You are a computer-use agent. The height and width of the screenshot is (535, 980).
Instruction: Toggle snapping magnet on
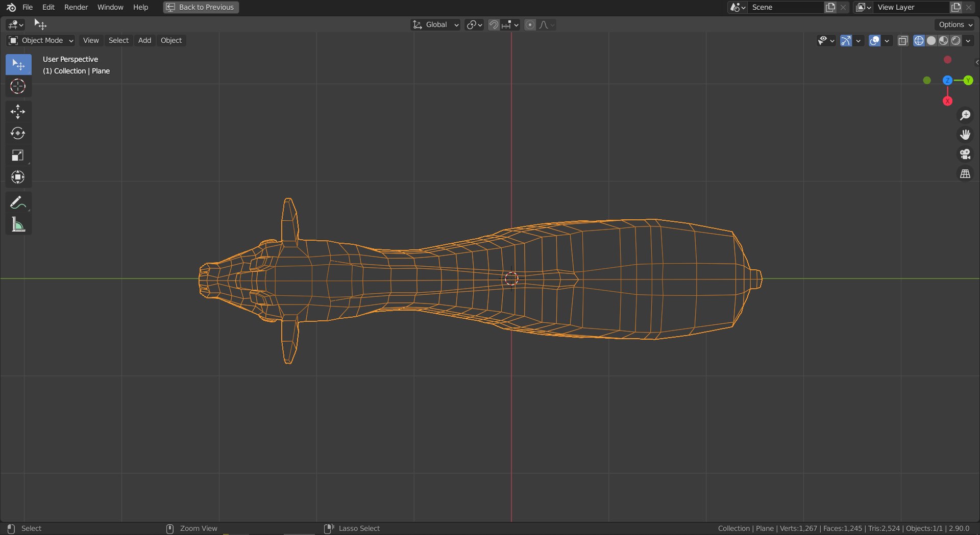(x=494, y=24)
